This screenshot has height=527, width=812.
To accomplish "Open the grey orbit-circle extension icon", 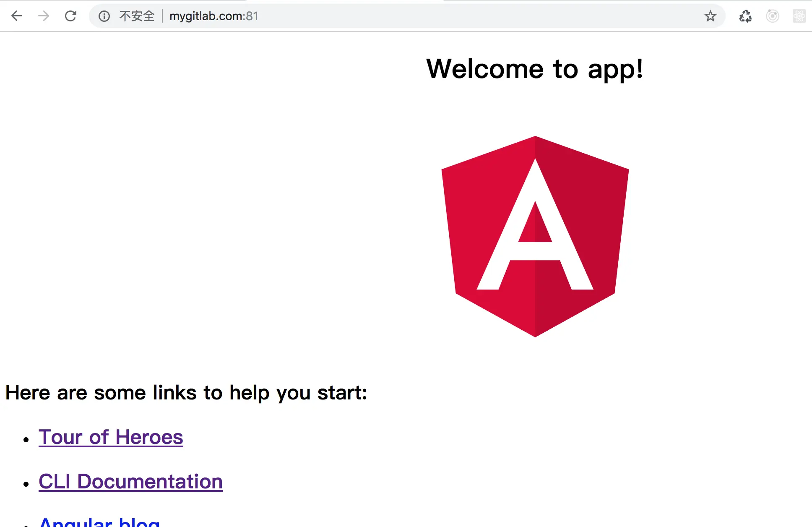I will (x=772, y=16).
